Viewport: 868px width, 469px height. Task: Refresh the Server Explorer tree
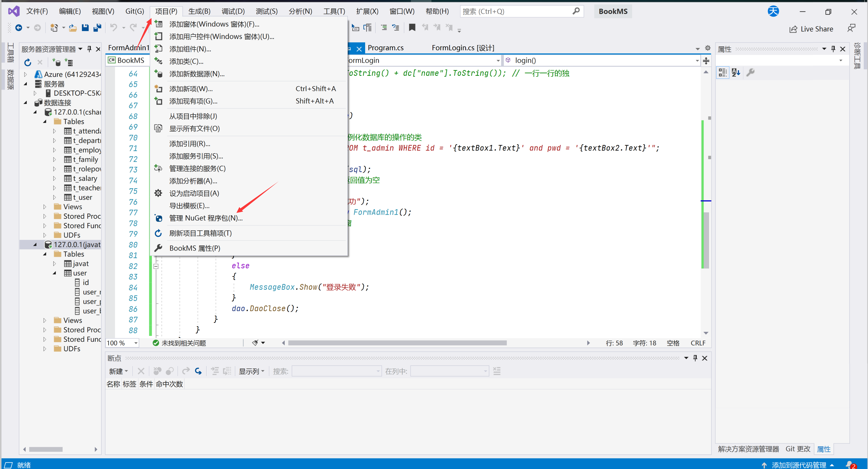tap(28, 62)
